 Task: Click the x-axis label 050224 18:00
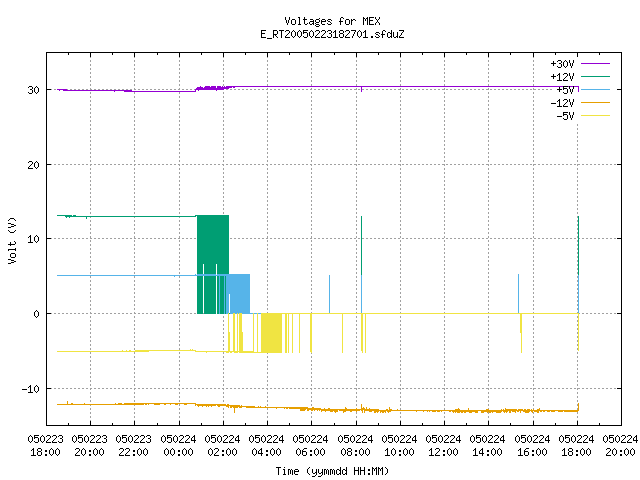coord(577,446)
